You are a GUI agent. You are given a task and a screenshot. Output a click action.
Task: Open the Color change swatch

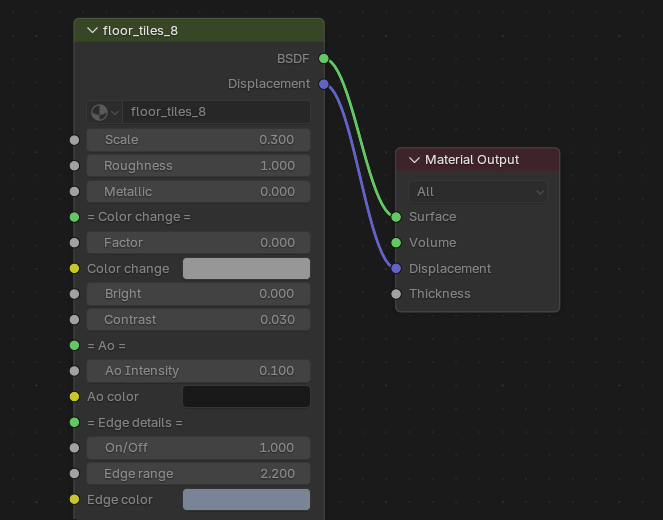[246, 268]
